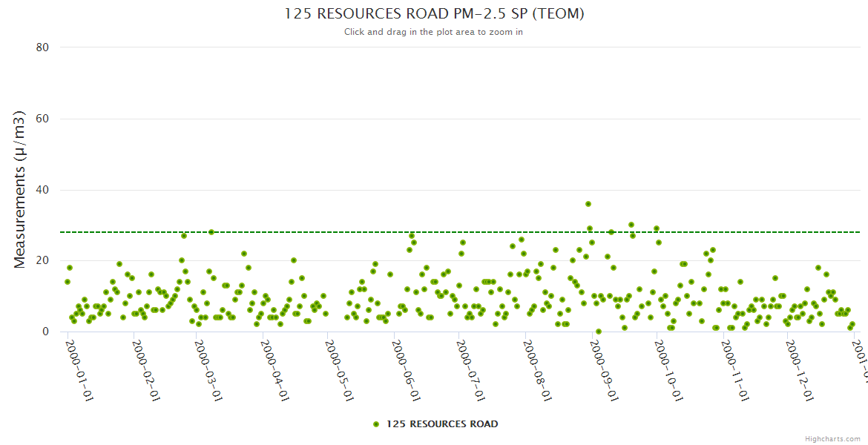Image resolution: width=868 pixels, height=445 pixels.
Task: Toggle the 125 RESOURCES ROAD legend series
Action: click(x=441, y=424)
